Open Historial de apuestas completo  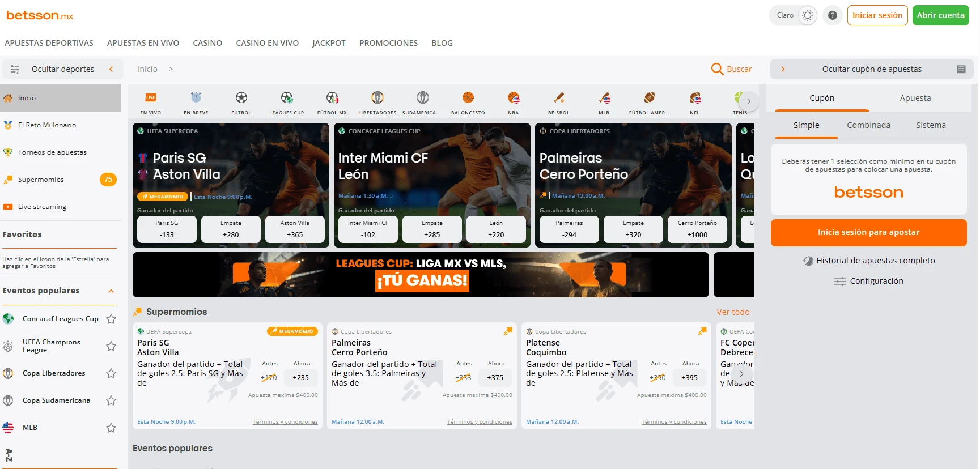click(869, 261)
